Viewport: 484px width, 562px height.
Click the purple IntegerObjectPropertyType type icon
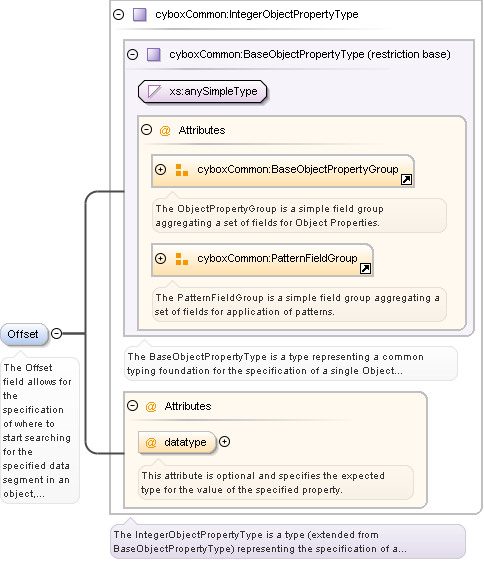(139, 15)
